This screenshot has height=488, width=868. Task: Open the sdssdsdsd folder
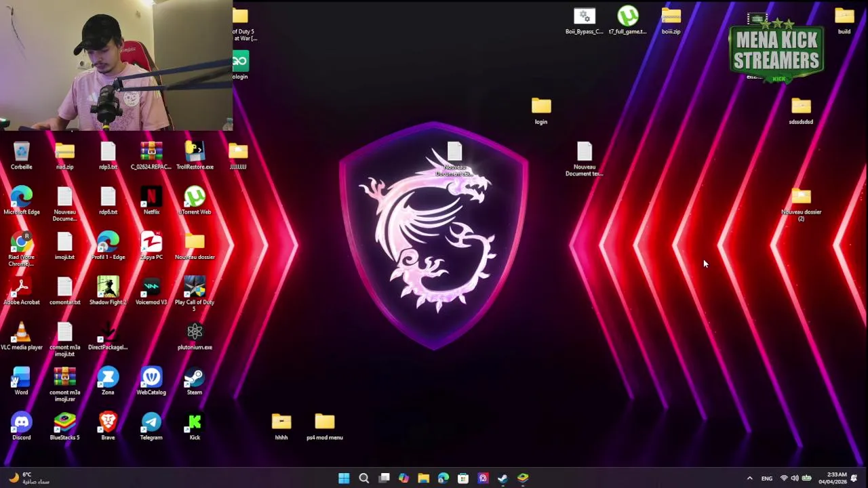[801, 110]
